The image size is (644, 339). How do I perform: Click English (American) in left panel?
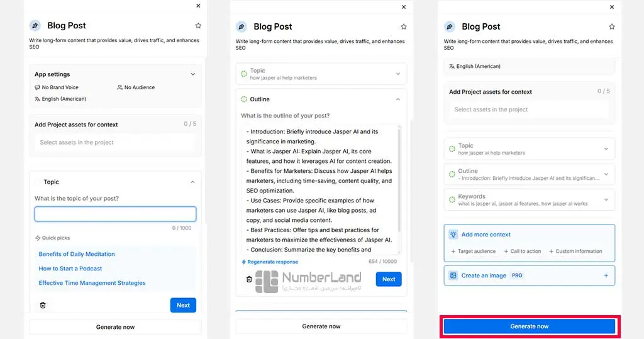pyautogui.click(x=64, y=99)
